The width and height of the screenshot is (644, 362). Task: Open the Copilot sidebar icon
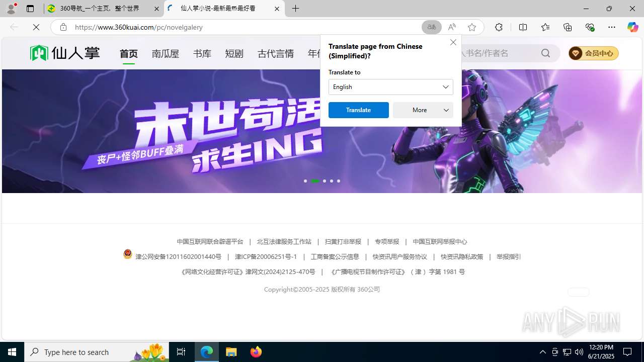point(632,27)
